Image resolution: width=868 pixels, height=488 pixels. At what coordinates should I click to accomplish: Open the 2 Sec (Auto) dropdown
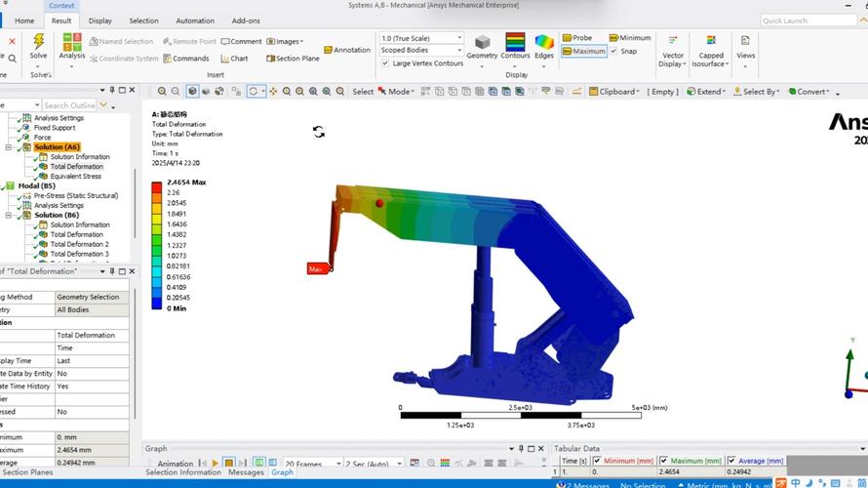374,464
